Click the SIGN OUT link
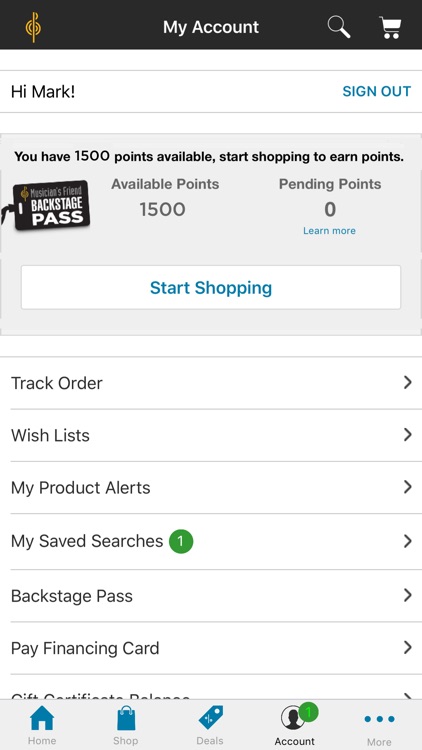This screenshot has width=422, height=750. [x=377, y=91]
